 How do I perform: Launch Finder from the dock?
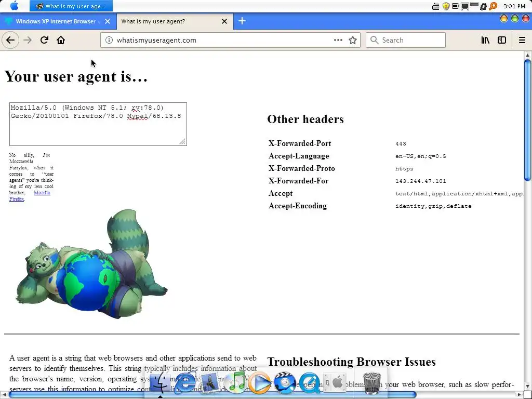tap(160, 383)
